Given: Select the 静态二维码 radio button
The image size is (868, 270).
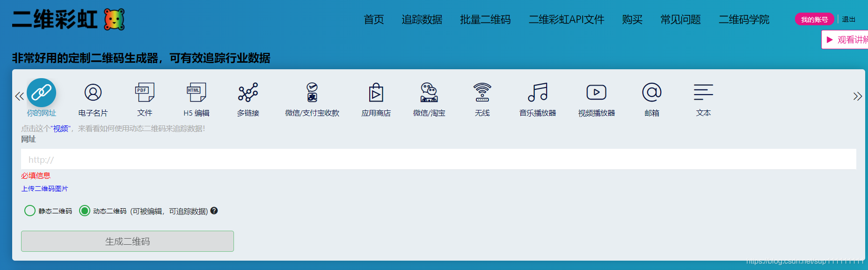Looking at the screenshot, I should (x=30, y=211).
